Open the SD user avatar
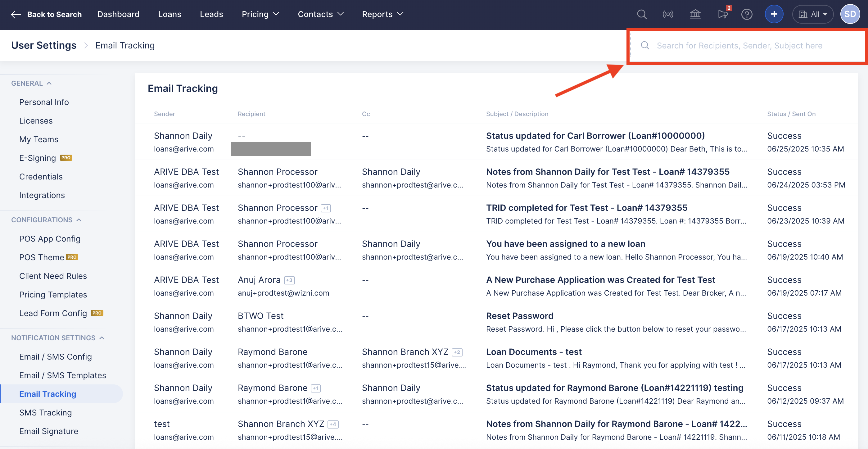 [850, 14]
